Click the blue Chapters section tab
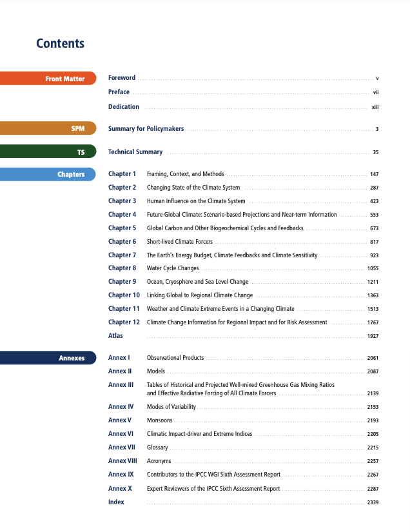 click(x=48, y=174)
